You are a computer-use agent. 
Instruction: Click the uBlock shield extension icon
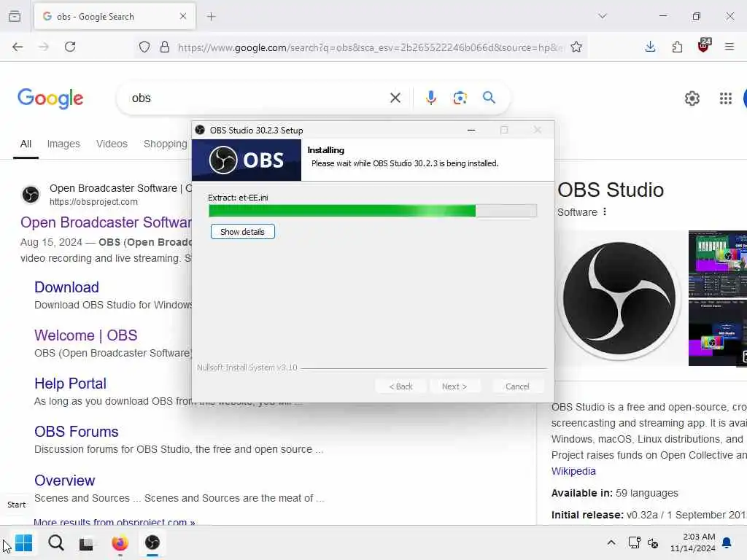pyautogui.click(x=704, y=46)
